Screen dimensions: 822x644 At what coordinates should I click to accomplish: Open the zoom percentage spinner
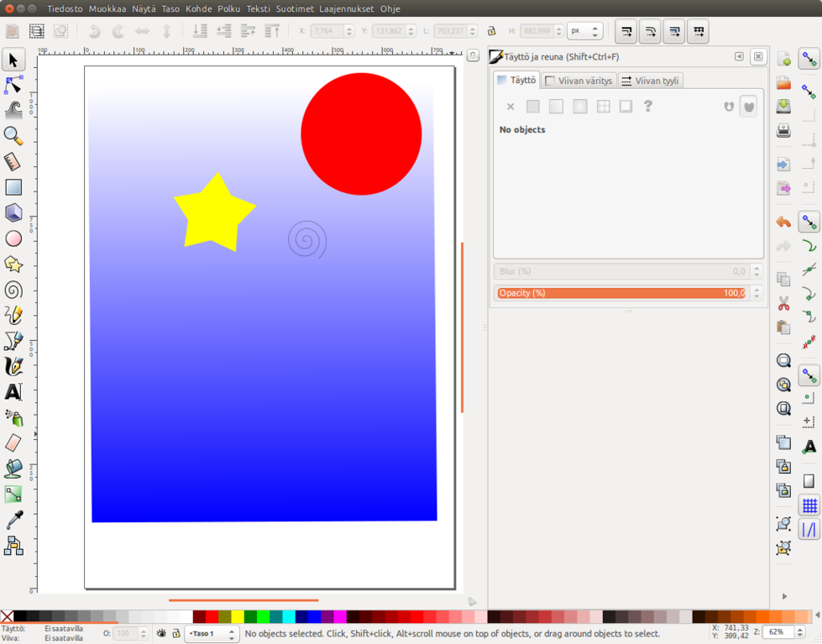click(x=780, y=632)
